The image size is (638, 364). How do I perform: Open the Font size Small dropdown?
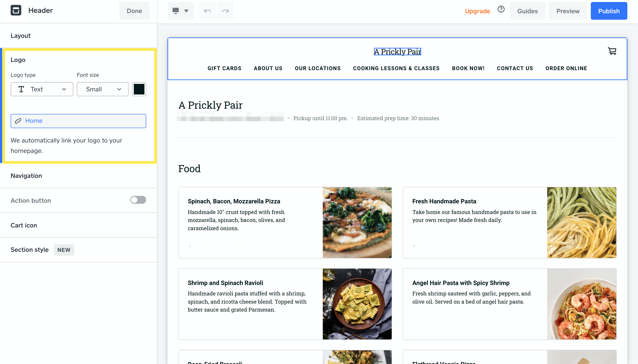tap(102, 89)
